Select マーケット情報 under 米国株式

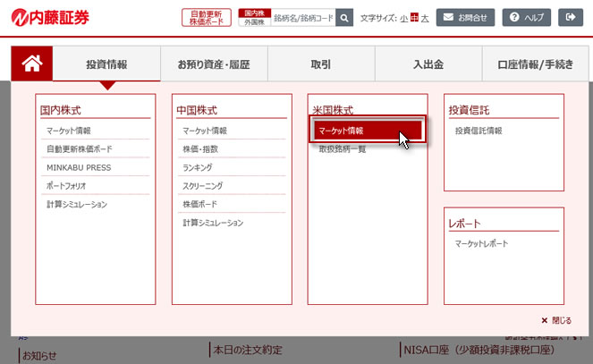coord(368,131)
